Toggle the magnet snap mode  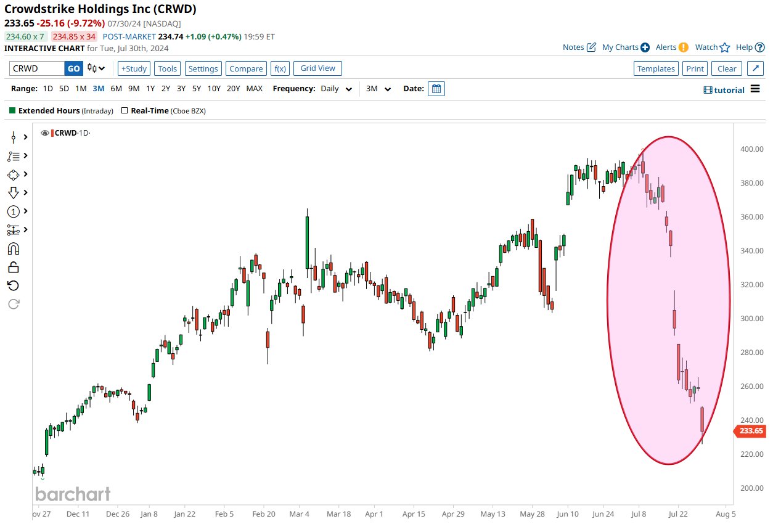click(14, 248)
